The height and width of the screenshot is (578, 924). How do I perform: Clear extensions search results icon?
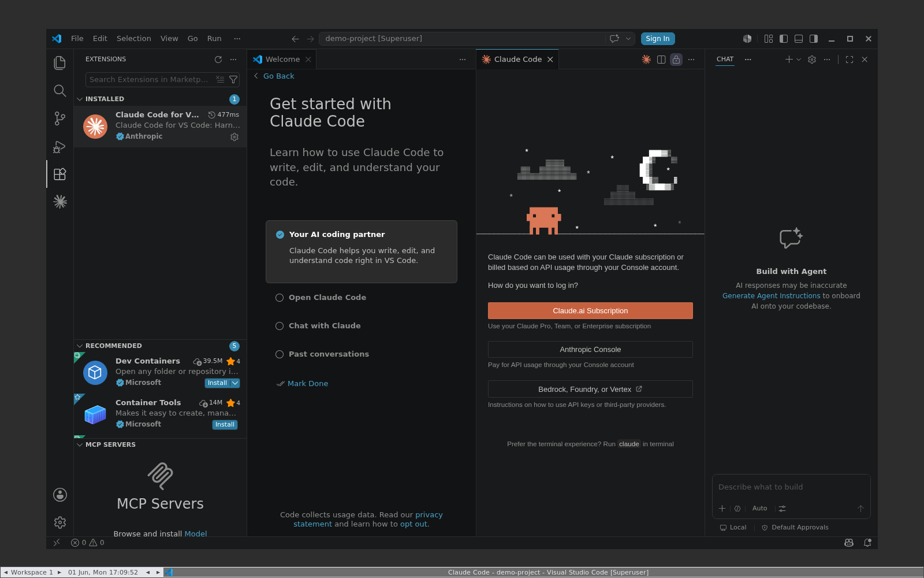point(220,80)
